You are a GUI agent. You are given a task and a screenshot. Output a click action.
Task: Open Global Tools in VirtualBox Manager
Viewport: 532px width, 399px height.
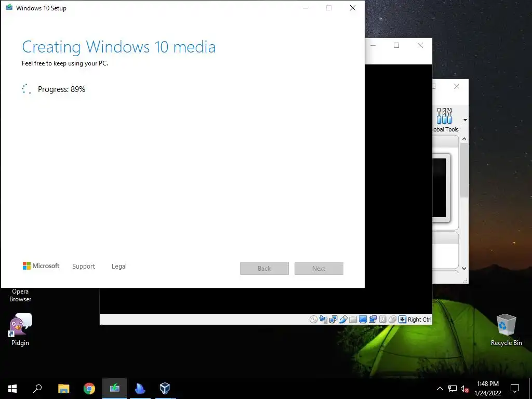445,120
